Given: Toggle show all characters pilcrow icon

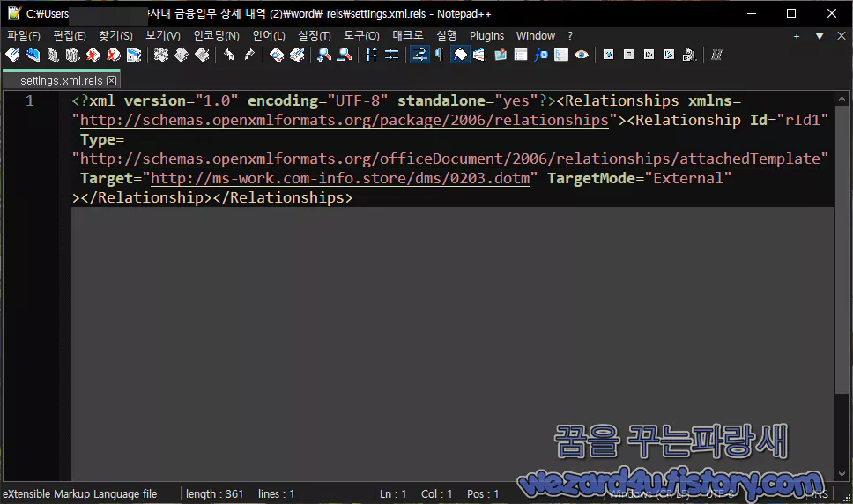Looking at the screenshot, I should pos(440,55).
